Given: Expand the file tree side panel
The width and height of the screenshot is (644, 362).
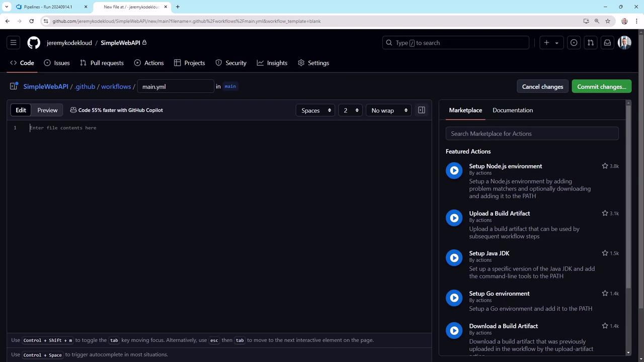Looking at the screenshot, I should coord(14,86).
